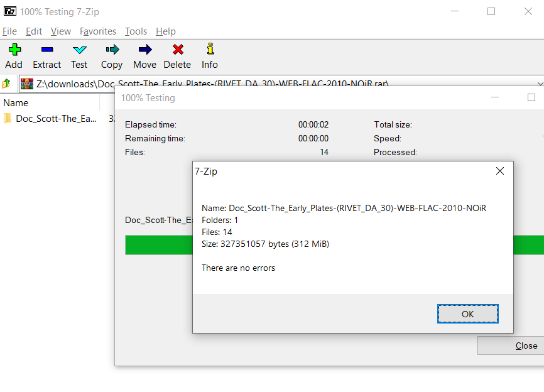This screenshot has width=544, height=392.
Task: Click the Extract toolbar icon
Action: (47, 50)
